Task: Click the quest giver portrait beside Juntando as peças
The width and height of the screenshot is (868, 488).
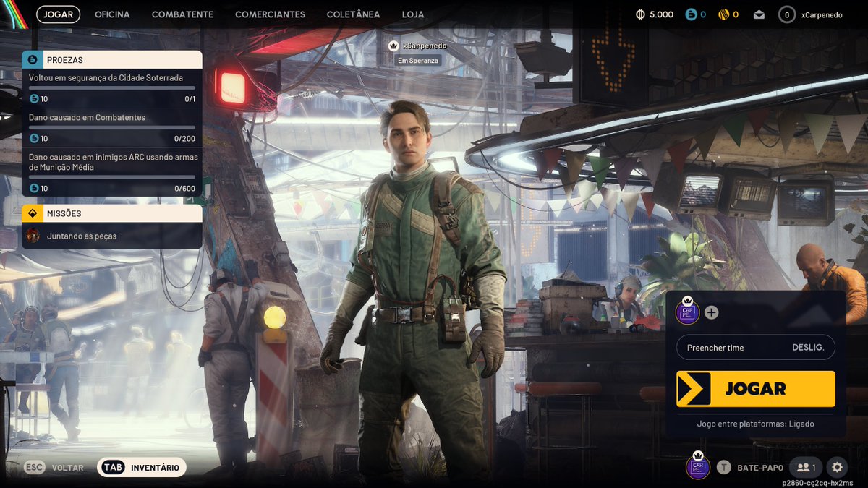Action: pyautogui.click(x=33, y=236)
